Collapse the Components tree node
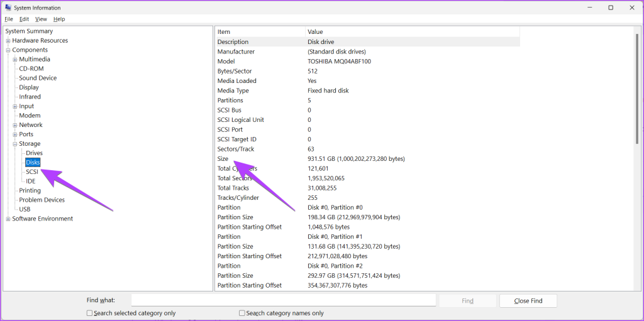 click(8, 50)
